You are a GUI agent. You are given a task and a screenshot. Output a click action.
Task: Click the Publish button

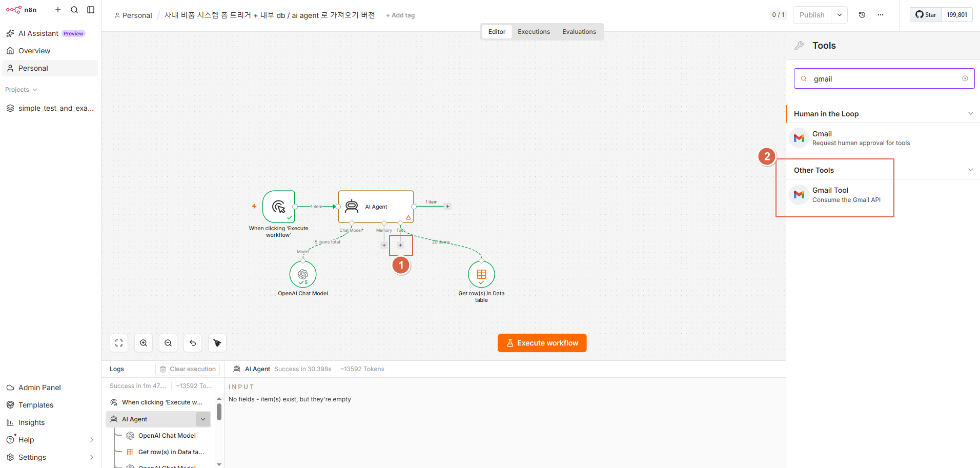812,15
